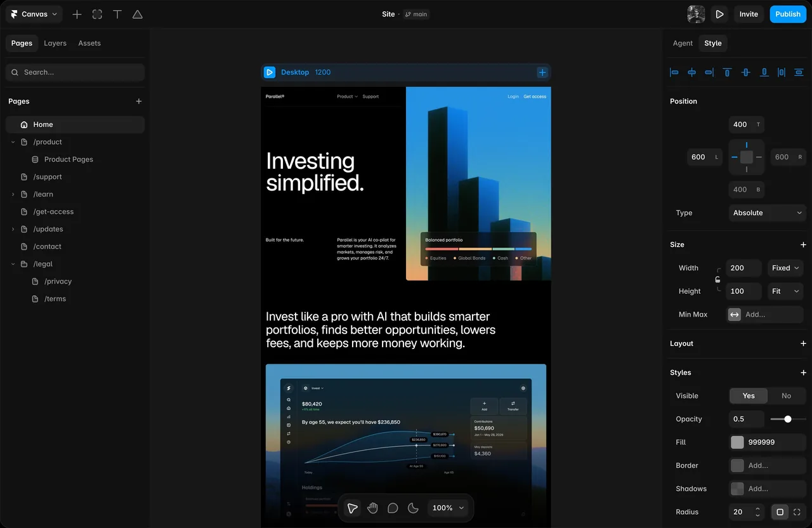The image size is (812, 528).
Task: Select the Style tab
Action: tap(713, 43)
